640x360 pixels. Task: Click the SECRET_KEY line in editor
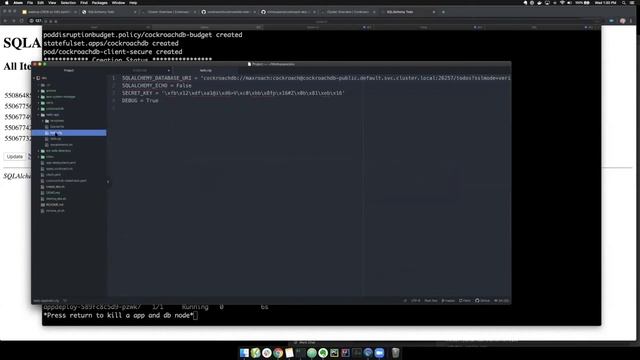click(x=233, y=93)
